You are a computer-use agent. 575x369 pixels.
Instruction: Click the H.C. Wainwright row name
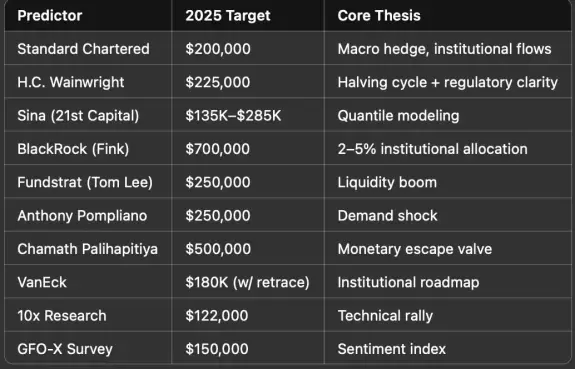tap(71, 82)
